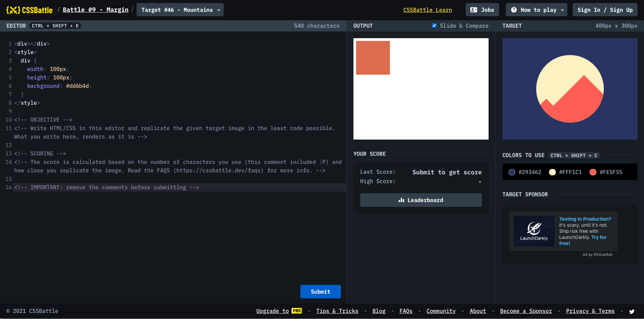Viewport: 644px width, 319px height.
Task: Click the Sign In / Sign Up button
Action: [x=605, y=10]
